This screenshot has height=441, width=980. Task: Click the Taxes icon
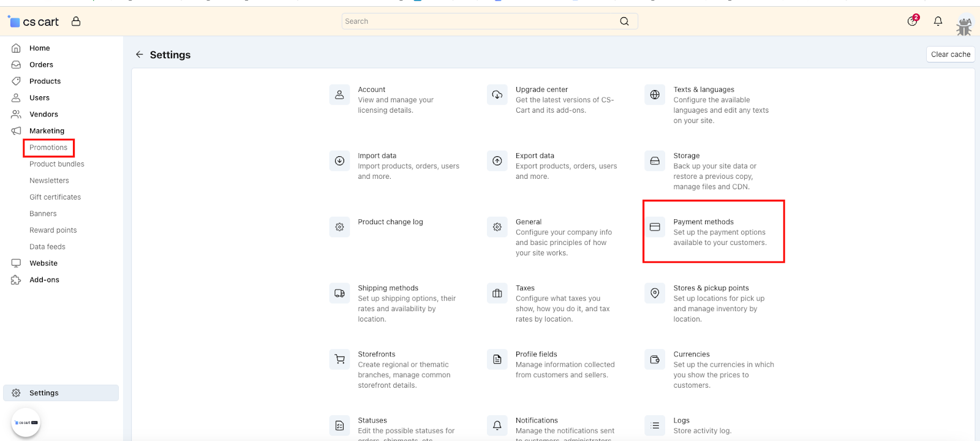497,293
